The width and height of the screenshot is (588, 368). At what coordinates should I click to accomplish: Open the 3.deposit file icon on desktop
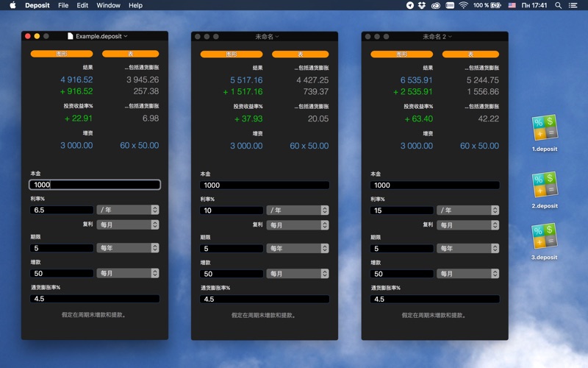tap(545, 236)
